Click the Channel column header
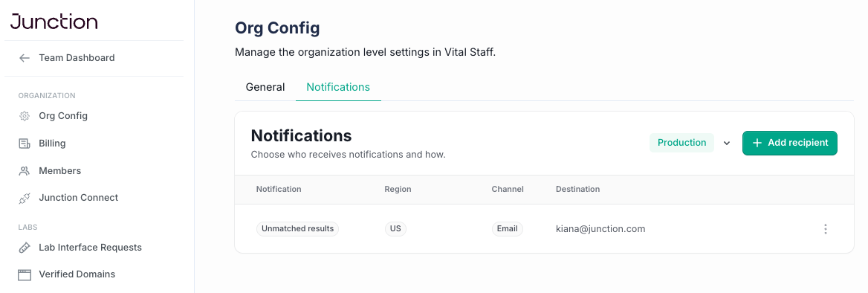 (x=508, y=190)
